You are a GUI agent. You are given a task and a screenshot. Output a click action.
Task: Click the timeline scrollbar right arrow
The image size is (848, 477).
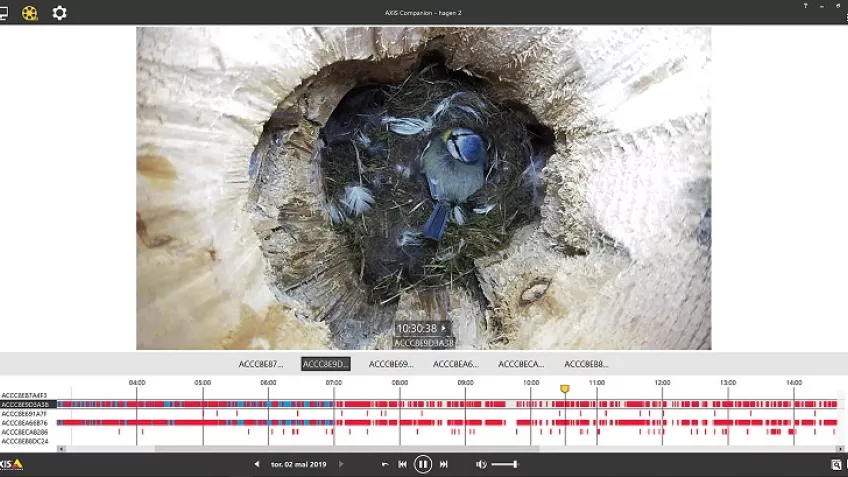click(840, 449)
